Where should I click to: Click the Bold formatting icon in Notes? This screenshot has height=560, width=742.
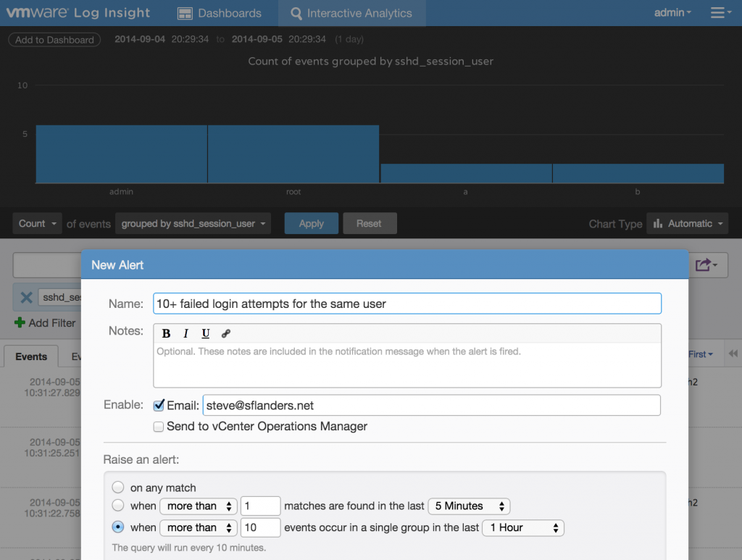click(166, 333)
